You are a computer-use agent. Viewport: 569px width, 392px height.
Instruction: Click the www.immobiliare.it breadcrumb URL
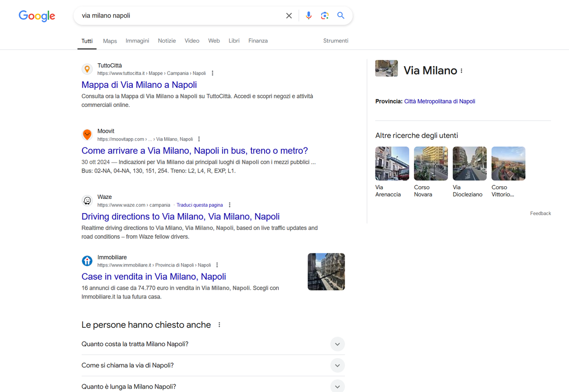tap(154, 265)
